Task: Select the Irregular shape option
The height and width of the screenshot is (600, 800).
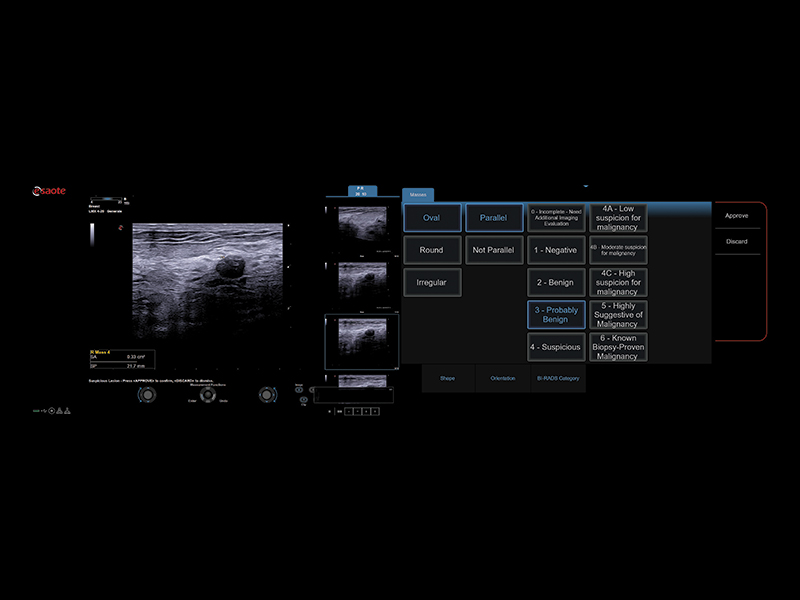Action: [431, 283]
